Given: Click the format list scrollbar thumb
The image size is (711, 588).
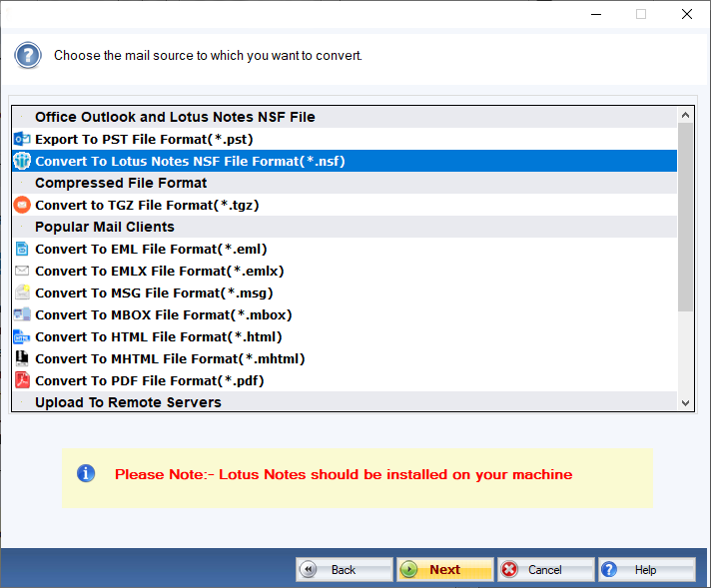Looking at the screenshot, I should tap(686, 218).
